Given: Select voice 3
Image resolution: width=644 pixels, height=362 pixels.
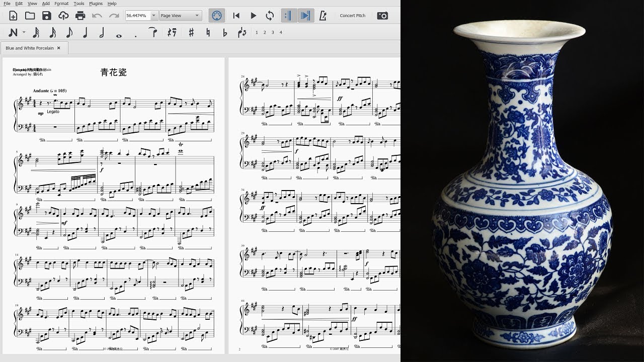Looking at the screenshot, I should (273, 33).
